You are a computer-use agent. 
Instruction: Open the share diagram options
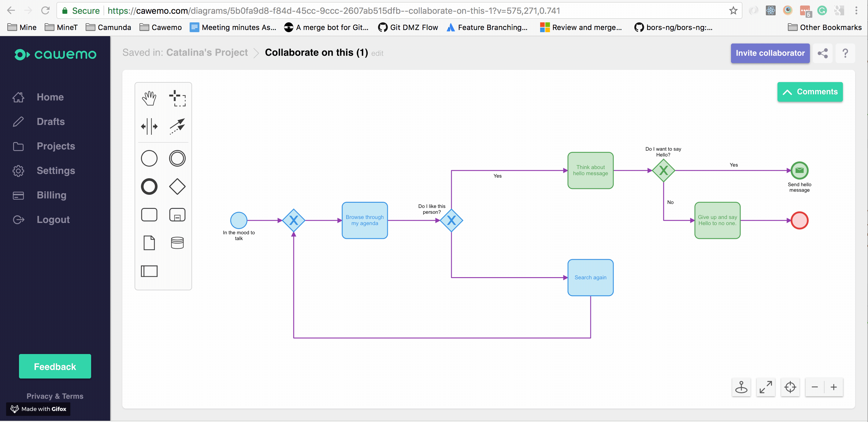(823, 53)
